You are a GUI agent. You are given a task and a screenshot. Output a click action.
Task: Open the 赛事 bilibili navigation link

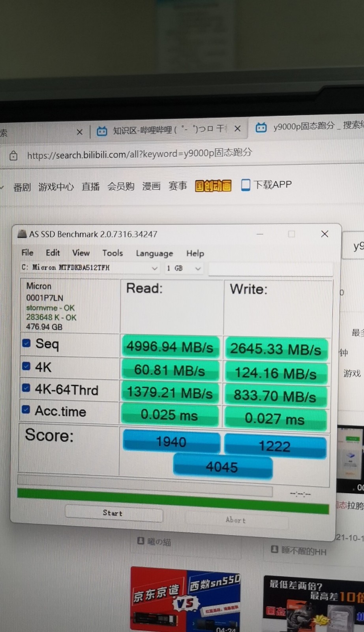point(178,186)
